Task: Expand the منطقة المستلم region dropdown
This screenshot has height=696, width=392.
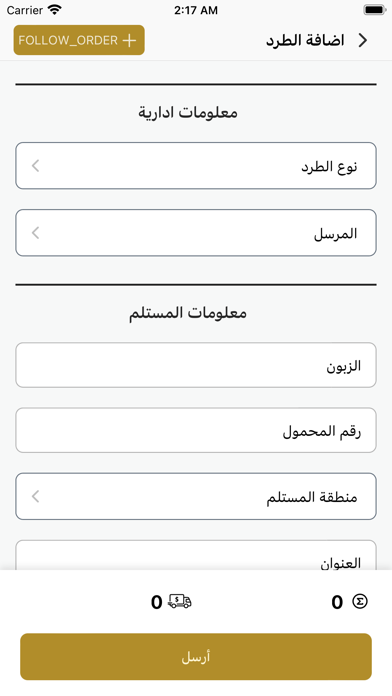Action: click(x=196, y=496)
